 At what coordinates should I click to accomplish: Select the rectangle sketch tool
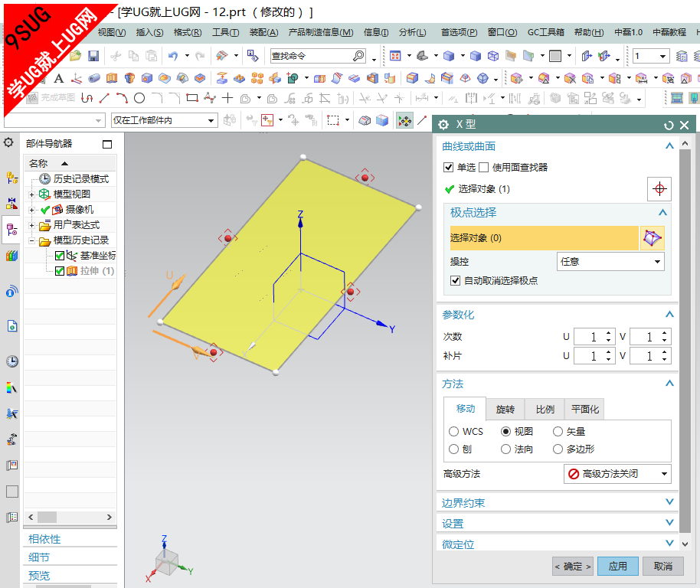(x=192, y=98)
